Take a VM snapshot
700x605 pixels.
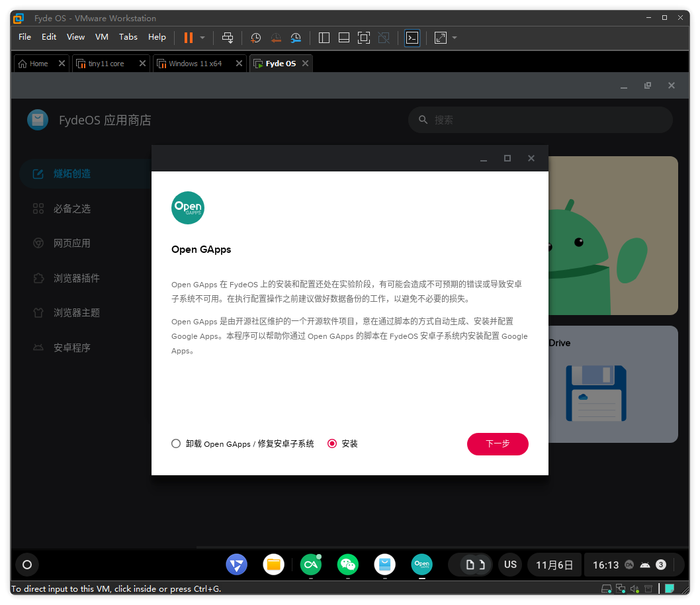(256, 38)
